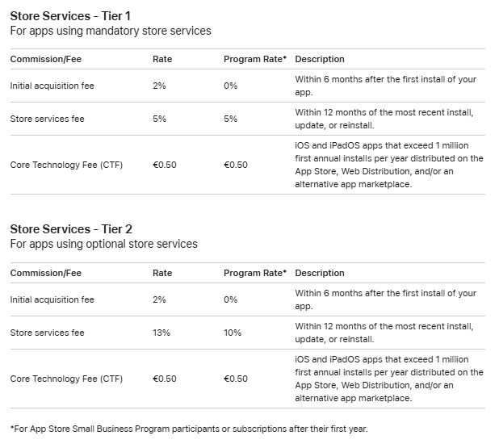
Task: Select "For apps using optional store services" subtitle
Action: click(103, 244)
